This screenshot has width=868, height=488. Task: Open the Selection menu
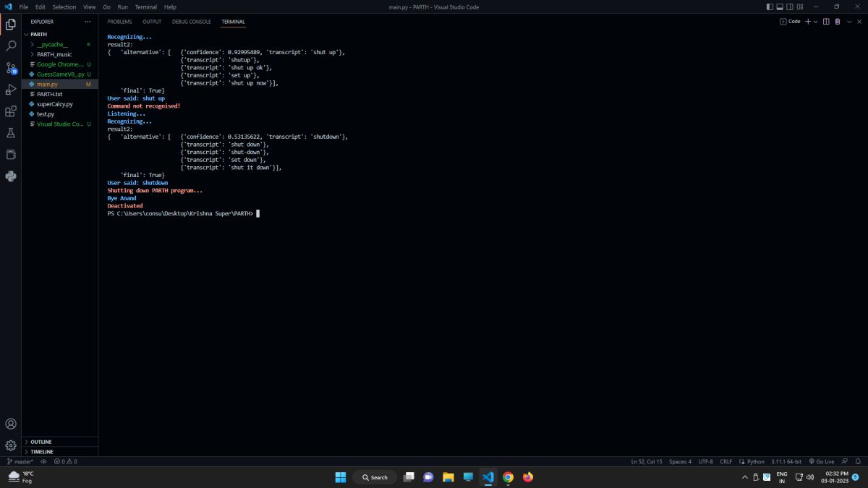pos(64,7)
